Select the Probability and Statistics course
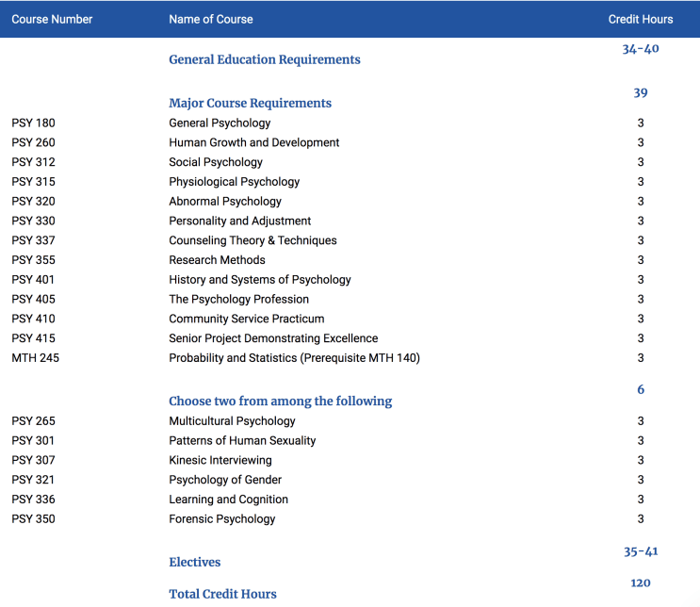Viewport: 700px width, 607px height. 294,359
